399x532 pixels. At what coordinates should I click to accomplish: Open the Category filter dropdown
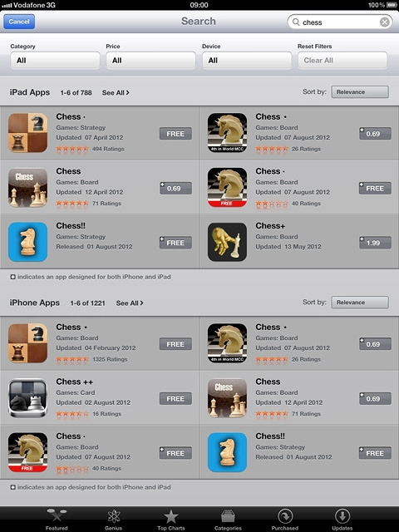click(56, 61)
